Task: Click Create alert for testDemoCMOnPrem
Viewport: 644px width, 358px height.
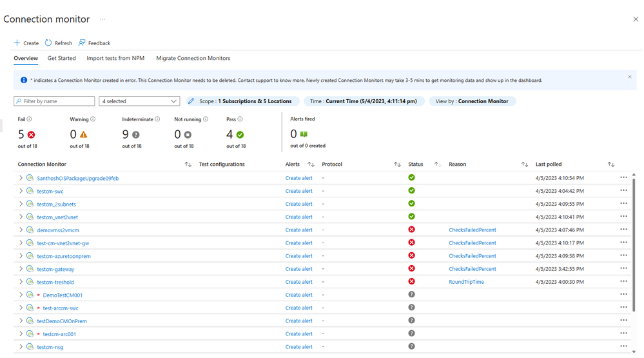Action: pos(298,321)
